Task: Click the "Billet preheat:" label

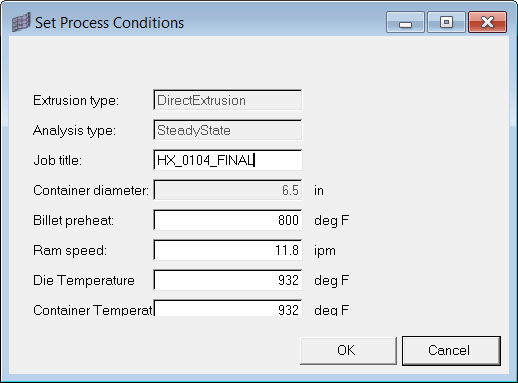Action: pyautogui.click(x=73, y=220)
